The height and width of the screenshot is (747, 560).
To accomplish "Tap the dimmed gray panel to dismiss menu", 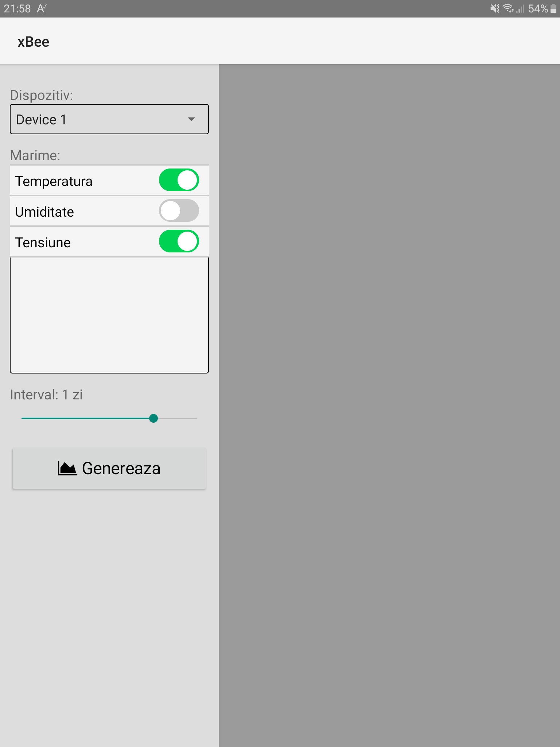I will 389,406.
